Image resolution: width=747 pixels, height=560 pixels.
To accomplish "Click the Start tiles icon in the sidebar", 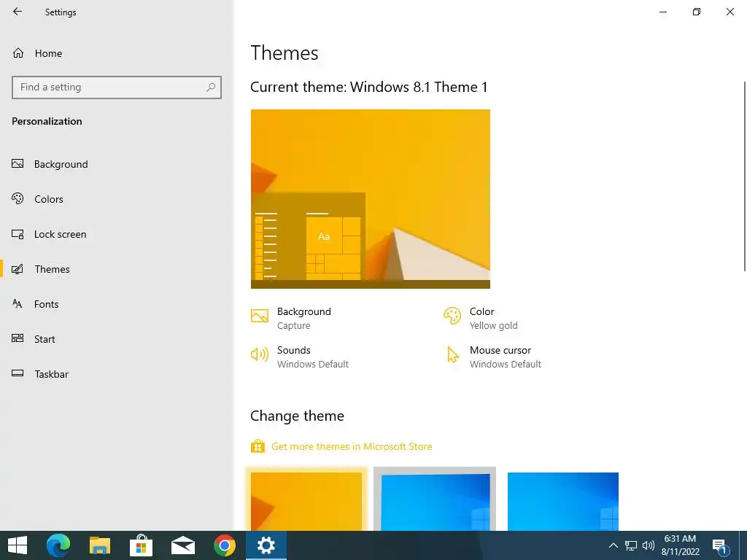I will (18, 338).
